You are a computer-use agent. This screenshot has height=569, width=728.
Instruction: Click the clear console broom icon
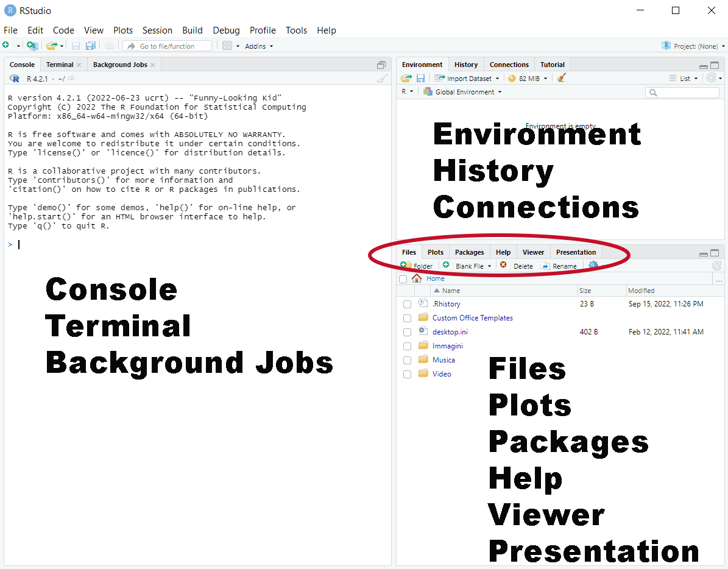[x=382, y=79]
